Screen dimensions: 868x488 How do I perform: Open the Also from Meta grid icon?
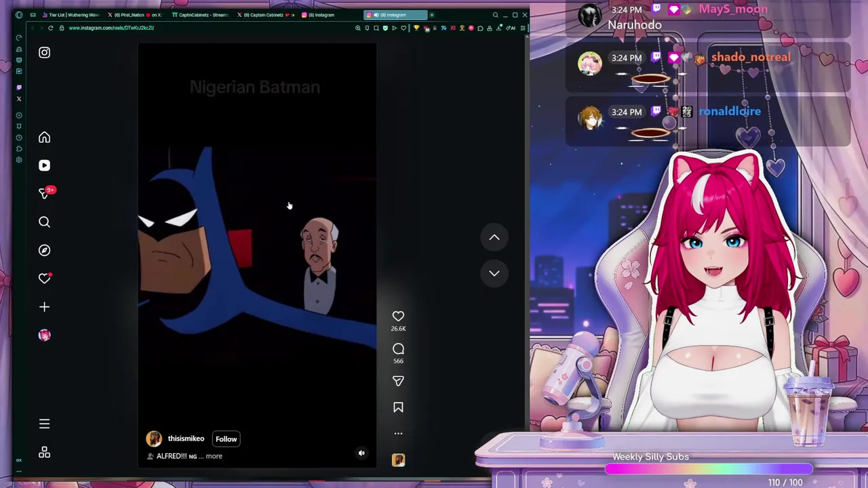click(x=44, y=453)
